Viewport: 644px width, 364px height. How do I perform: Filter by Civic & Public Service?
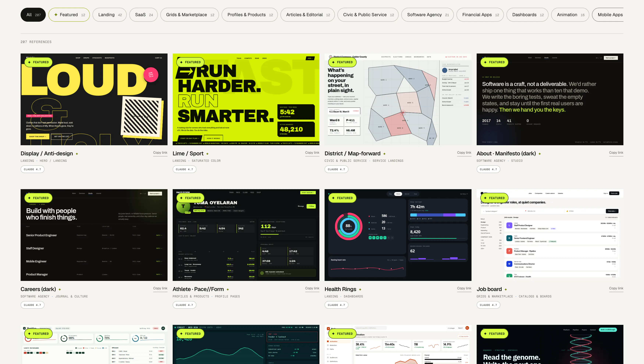pyautogui.click(x=368, y=15)
